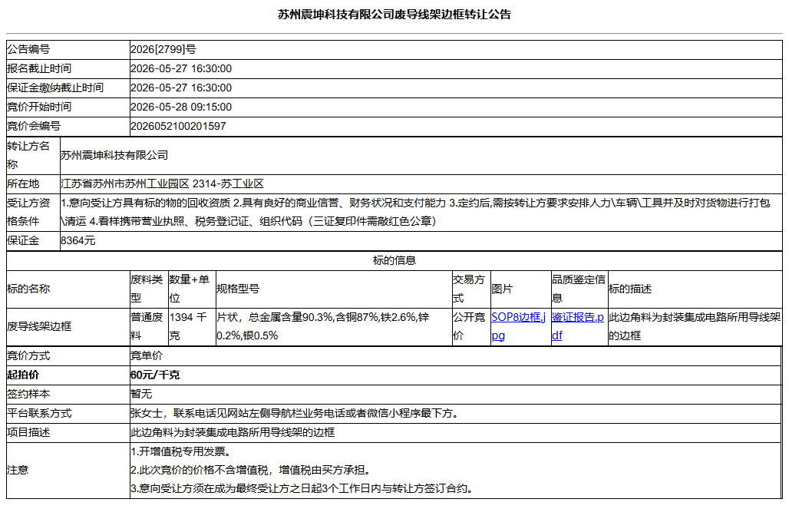The image size is (789, 532).
Task: Select the announcement number 2026[2799]号
Action: pos(163,49)
